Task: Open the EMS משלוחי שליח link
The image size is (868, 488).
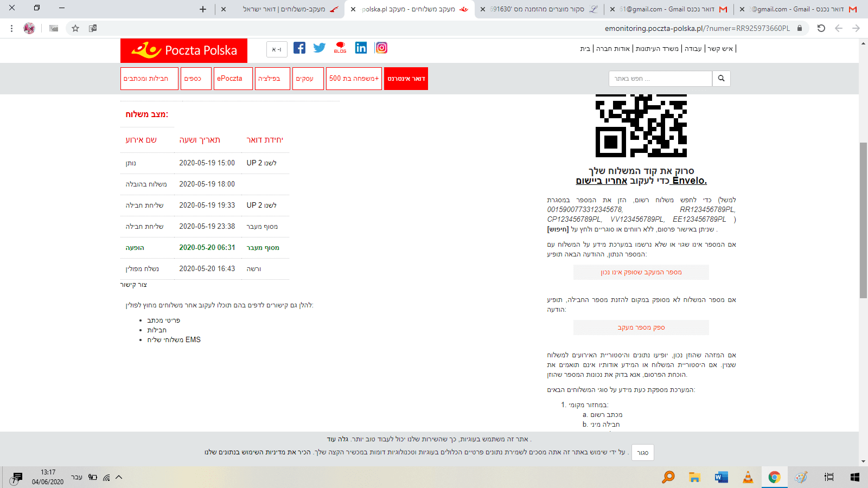Action: (174, 340)
